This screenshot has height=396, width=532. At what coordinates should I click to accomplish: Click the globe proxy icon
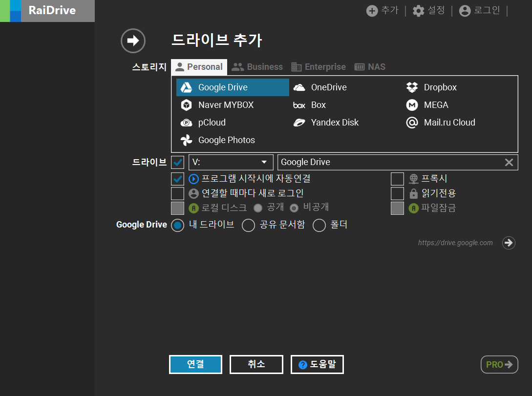click(x=413, y=179)
